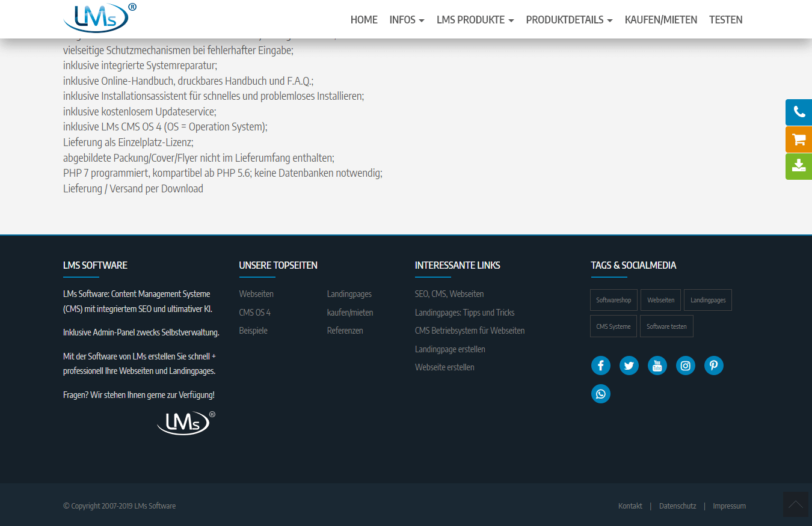
Task: Open the orange shopping cart side button
Action: click(x=799, y=139)
